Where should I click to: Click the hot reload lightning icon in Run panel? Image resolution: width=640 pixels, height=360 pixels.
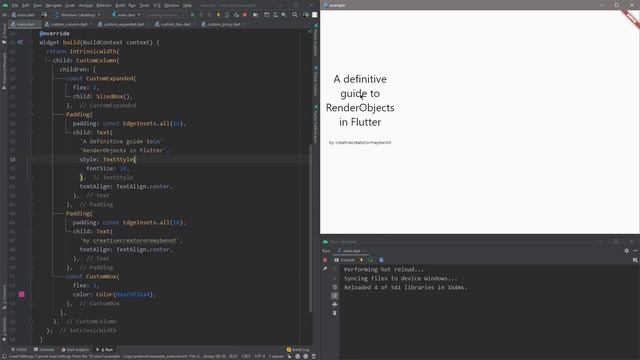click(x=362, y=260)
